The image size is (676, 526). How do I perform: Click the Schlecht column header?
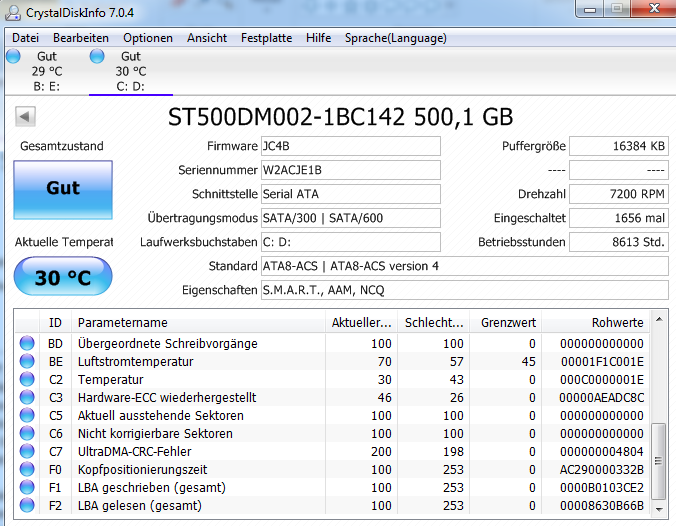[x=434, y=322]
